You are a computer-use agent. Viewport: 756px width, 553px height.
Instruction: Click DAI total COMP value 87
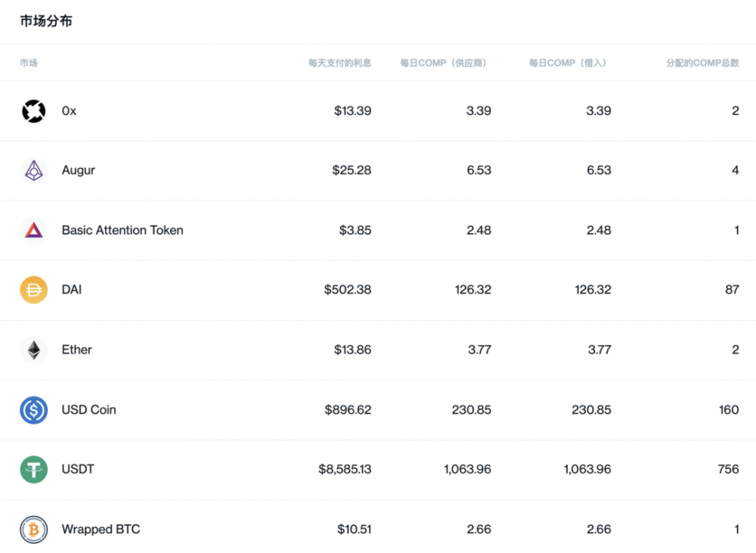click(732, 290)
